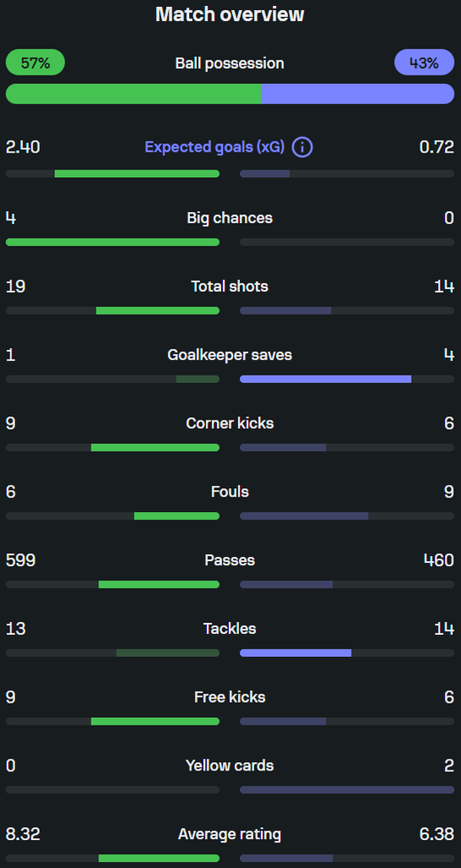The image size is (461, 868).
Task: Click the purple part of possession bar
Action: (x=358, y=94)
